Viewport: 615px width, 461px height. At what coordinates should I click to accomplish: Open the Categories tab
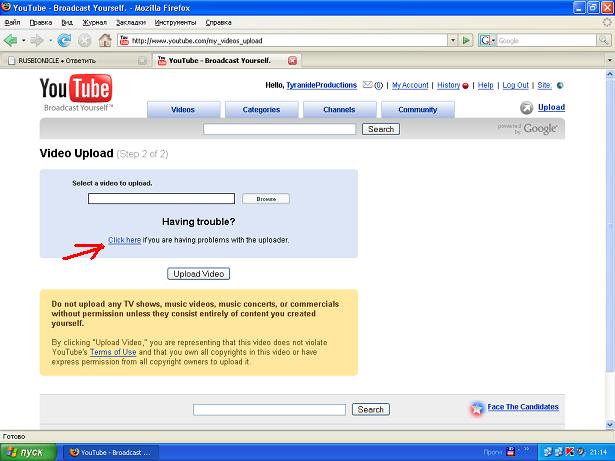[x=261, y=109]
